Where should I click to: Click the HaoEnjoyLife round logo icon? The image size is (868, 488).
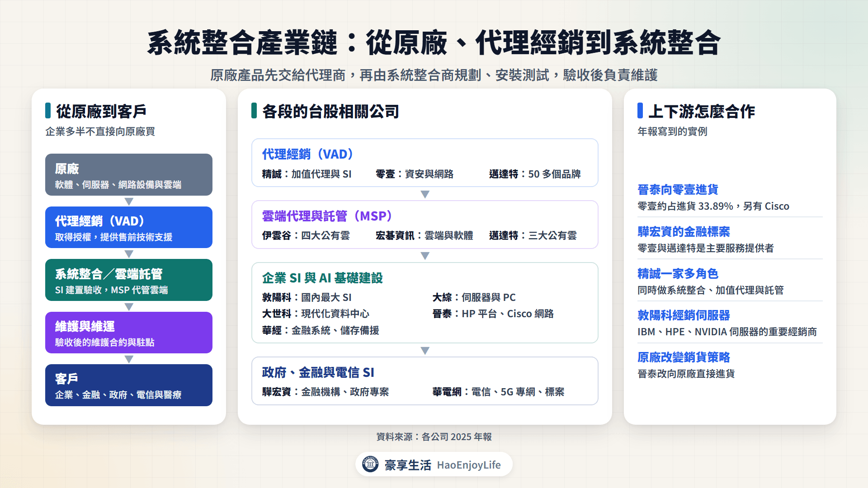pyautogui.click(x=370, y=464)
